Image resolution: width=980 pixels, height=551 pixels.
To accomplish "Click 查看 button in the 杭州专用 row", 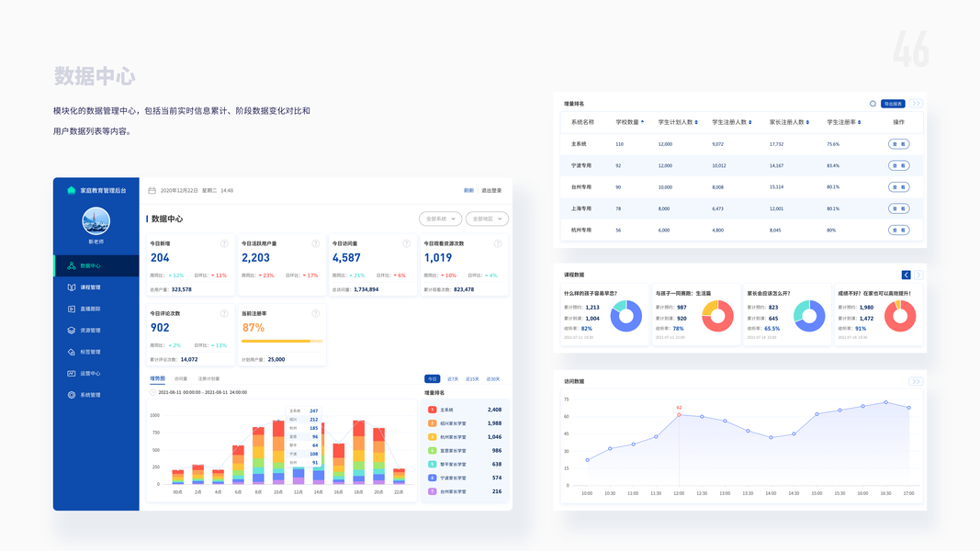I will (899, 231).
